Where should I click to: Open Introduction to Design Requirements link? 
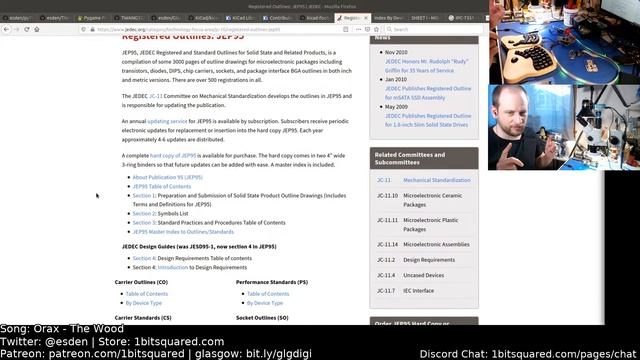(173, 267)
